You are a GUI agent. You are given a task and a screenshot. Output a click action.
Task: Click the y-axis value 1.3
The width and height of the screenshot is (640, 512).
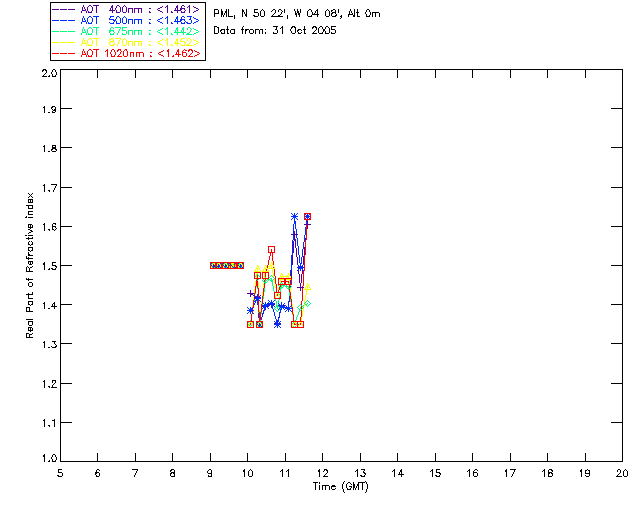coord(49,344)
